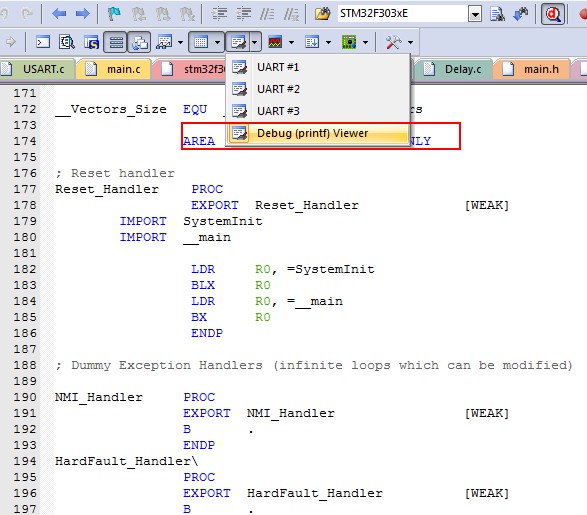
Task: Insert a bookmark with the flag icon
Action: click(x=114, y=14)
